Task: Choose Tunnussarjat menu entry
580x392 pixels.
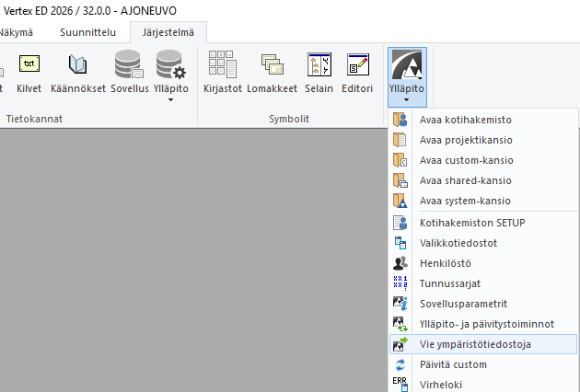Action: click(483, 283)
